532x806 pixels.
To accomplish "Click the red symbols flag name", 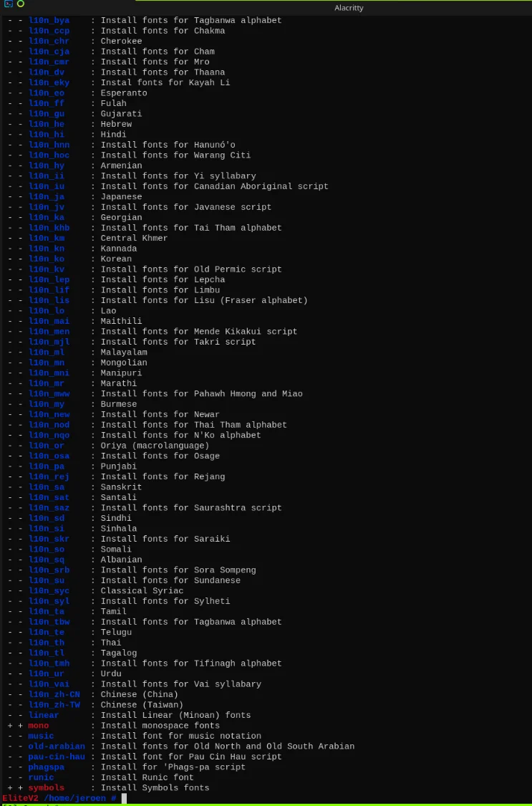I will (x=47, y=788).
